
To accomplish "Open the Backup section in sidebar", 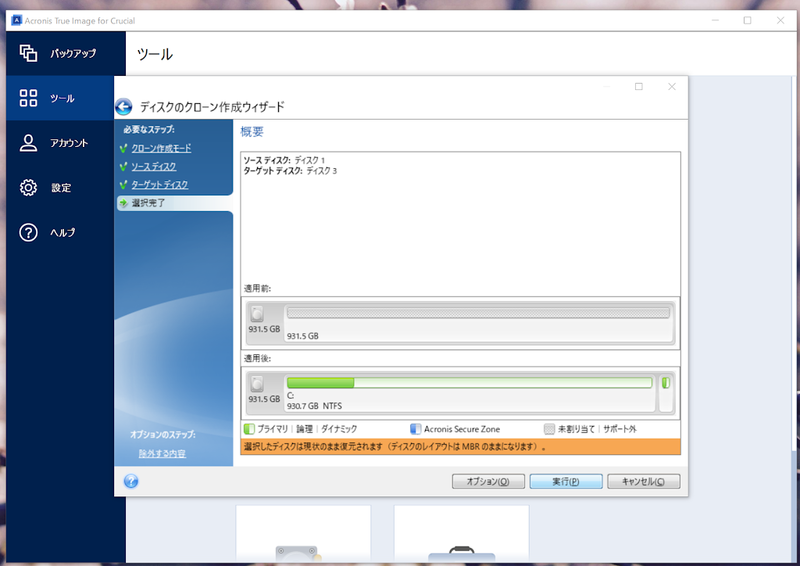I will 66,53.
